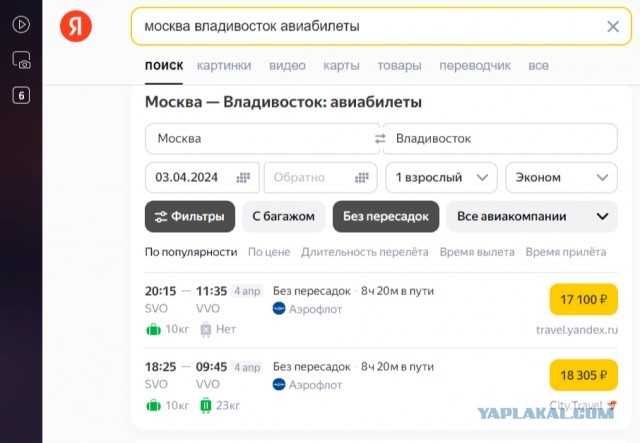Click the 11:35 arrival time
This screenshot has height=443, width=640.
click(211, 291)
